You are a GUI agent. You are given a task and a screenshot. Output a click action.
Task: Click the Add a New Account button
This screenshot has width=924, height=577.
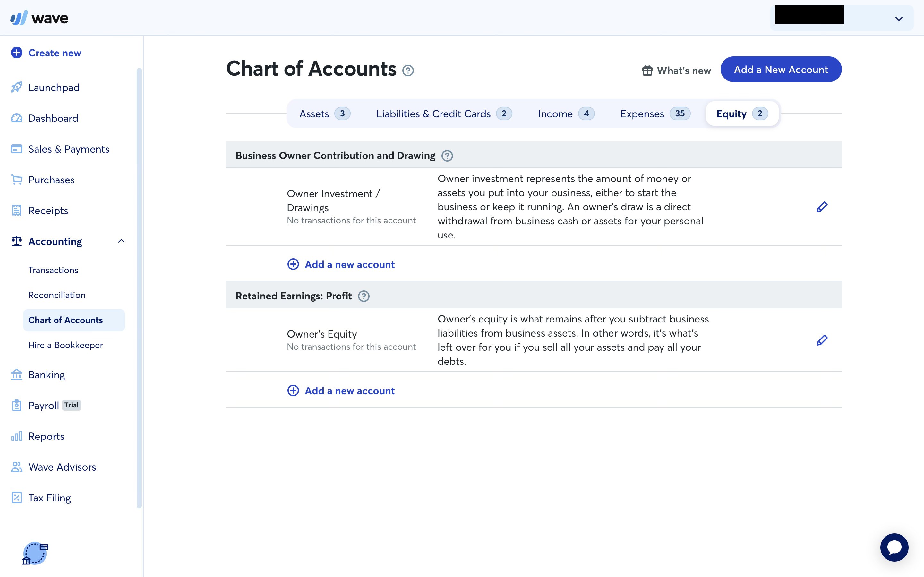point(781,70)
